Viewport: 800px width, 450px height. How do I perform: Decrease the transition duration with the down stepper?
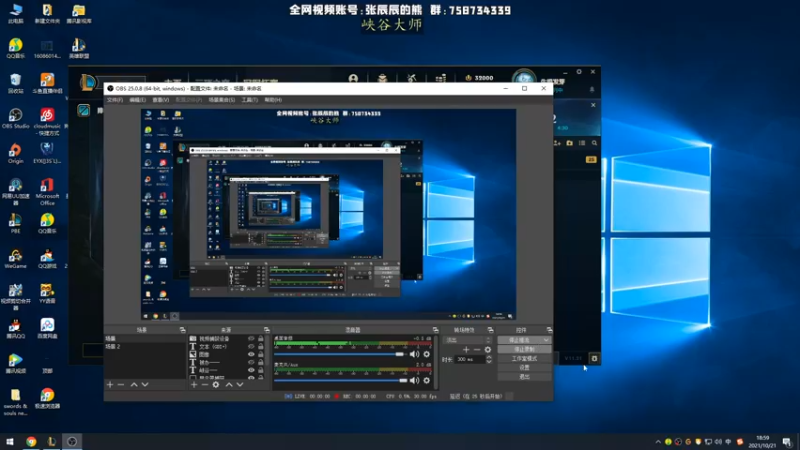coord(489,362)
